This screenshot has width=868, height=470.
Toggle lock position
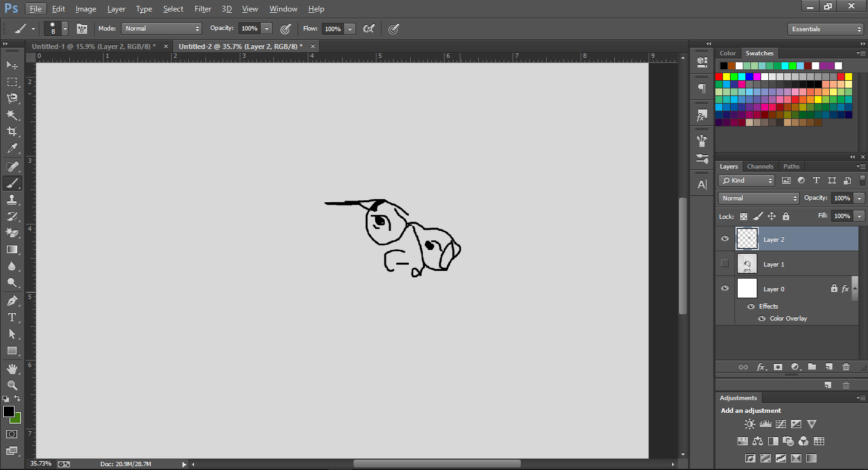(x=771, y=216)
